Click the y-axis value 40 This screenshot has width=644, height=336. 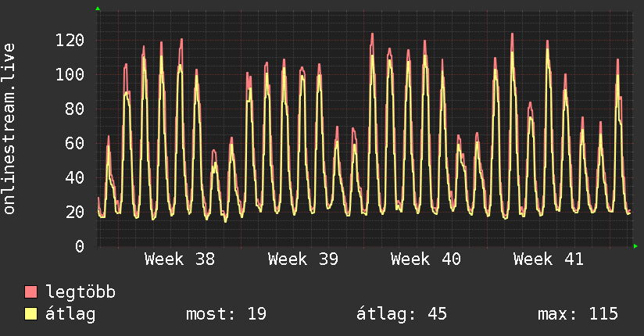pyautogui.click(x=75, y=178)
